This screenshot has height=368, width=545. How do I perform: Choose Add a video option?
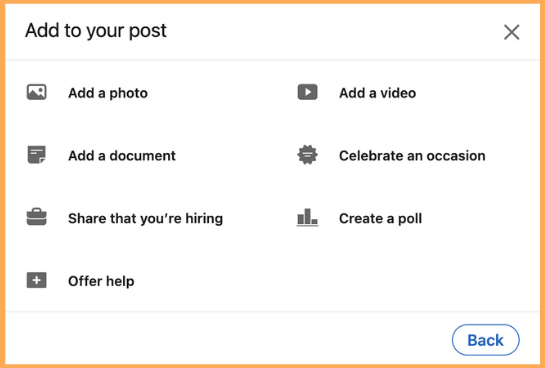coord(377,93)
